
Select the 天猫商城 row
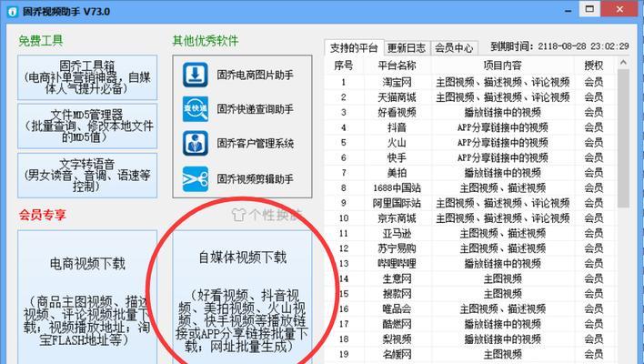click(470, 97)
